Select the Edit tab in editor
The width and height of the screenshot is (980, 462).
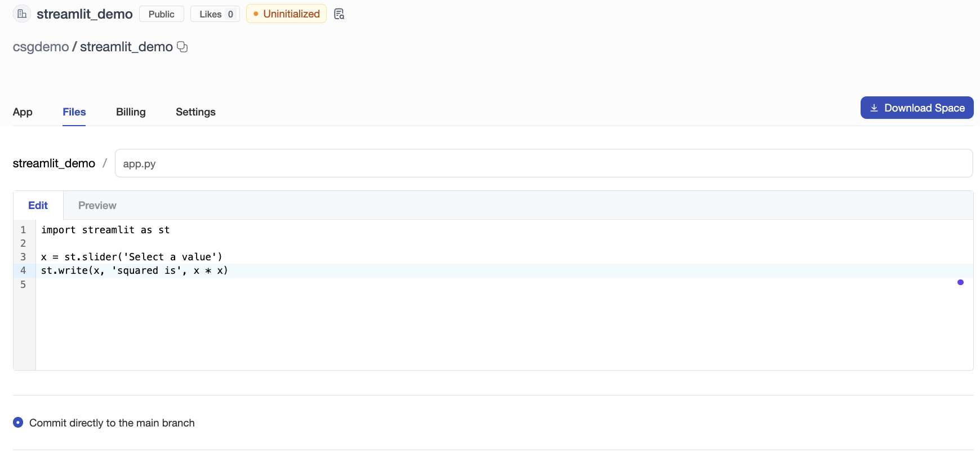(38, 206)
